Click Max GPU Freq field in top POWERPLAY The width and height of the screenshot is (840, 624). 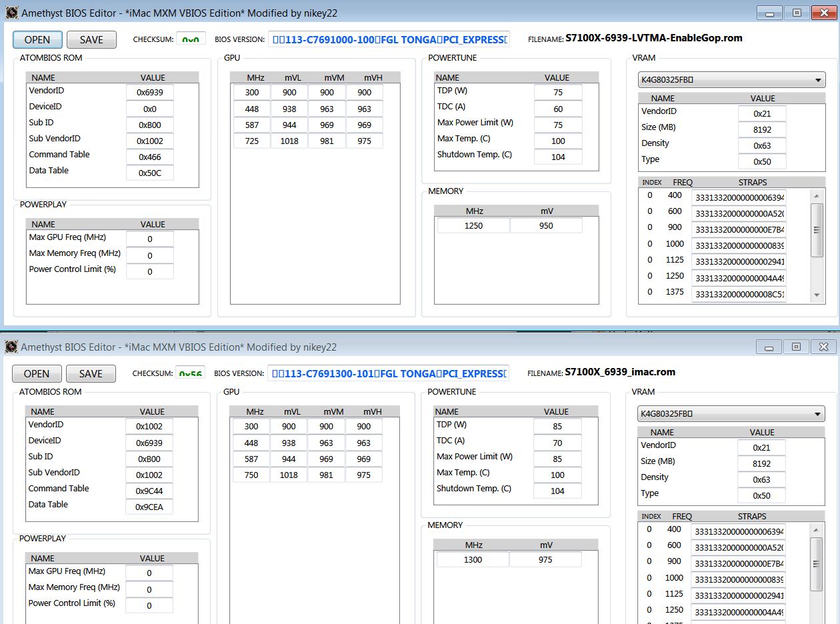[150, 239]
